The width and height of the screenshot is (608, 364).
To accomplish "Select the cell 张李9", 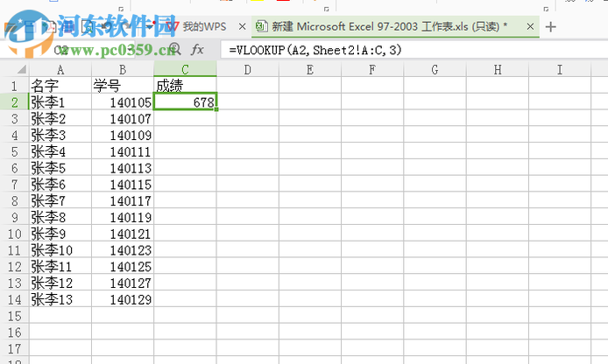I will 60,234.
